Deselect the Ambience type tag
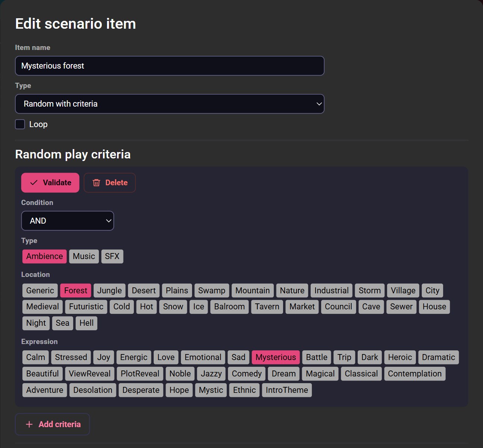483x448 pixels. click(44, 256)
